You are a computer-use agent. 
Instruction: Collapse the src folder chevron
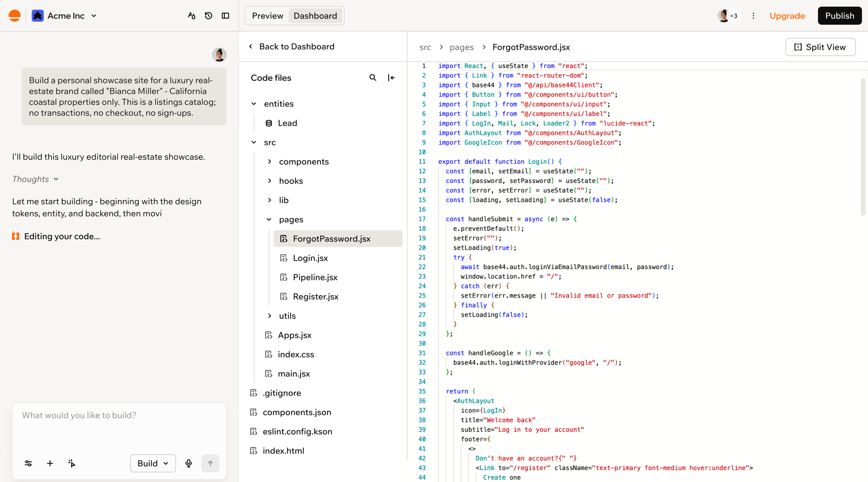(254, 143)
